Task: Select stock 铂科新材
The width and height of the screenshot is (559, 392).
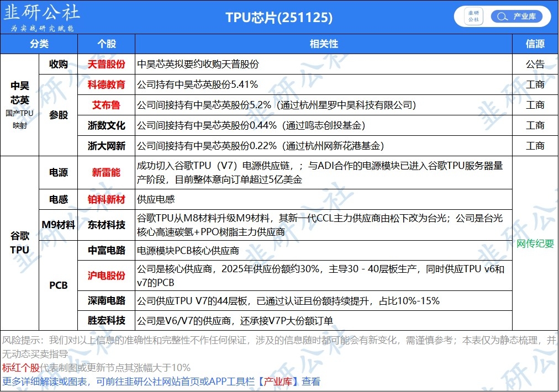Action: coord(106,199)
